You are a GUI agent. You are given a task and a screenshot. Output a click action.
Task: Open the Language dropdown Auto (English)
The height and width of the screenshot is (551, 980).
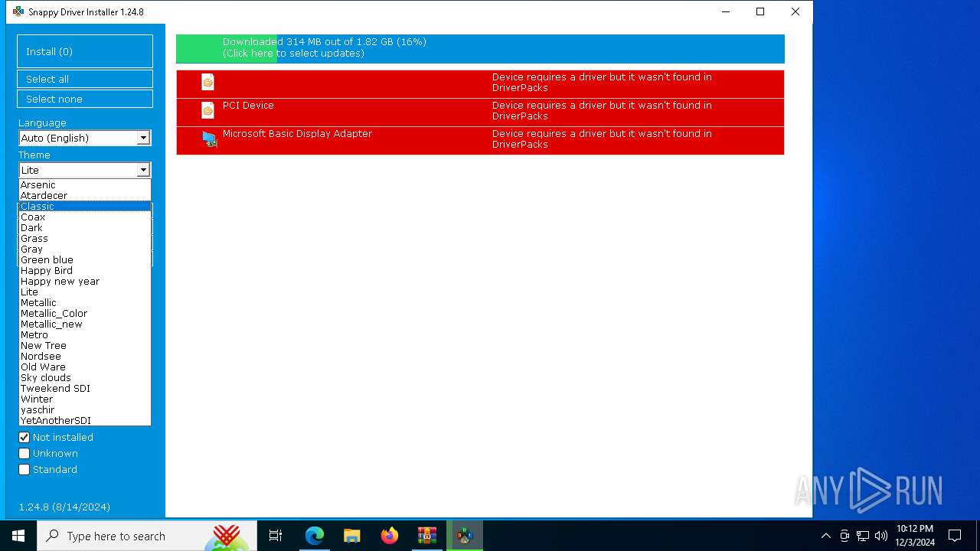click(x=85, y=138)
